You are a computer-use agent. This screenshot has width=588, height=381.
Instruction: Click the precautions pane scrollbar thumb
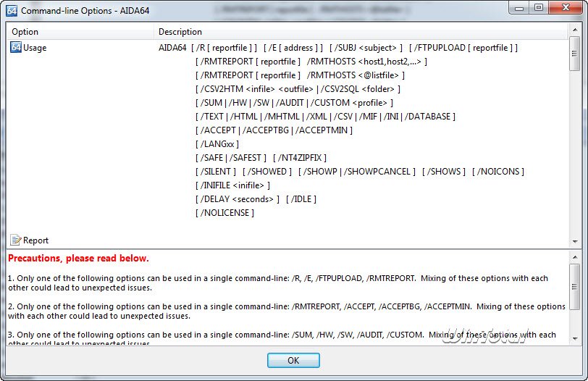[574, 287]
